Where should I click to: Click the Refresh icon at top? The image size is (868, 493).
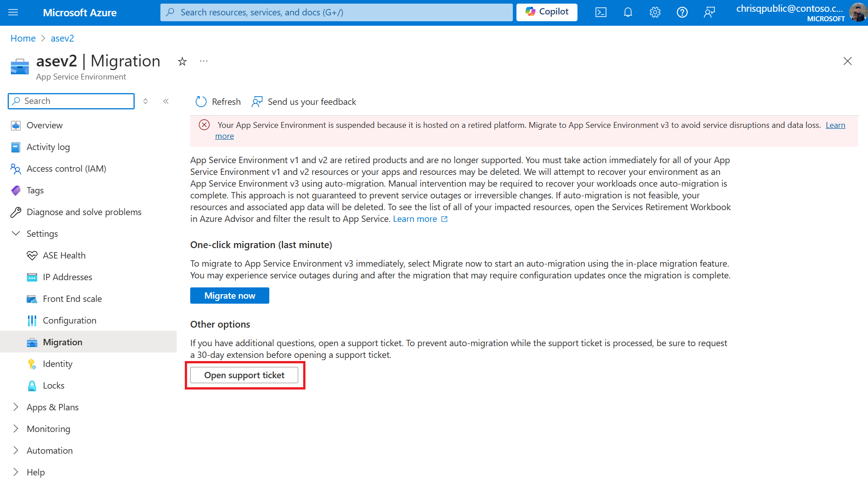tap(201, 101)
